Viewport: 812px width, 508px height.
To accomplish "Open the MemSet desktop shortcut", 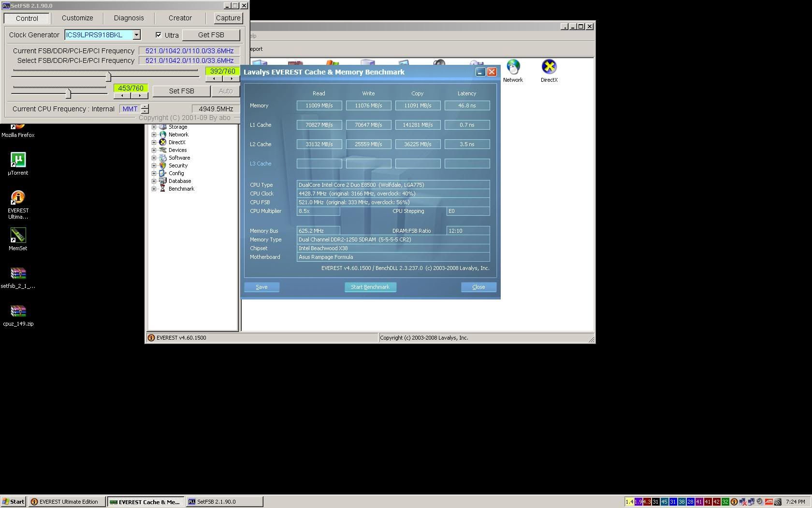I will pyautogui.click(x=18, y=239).
